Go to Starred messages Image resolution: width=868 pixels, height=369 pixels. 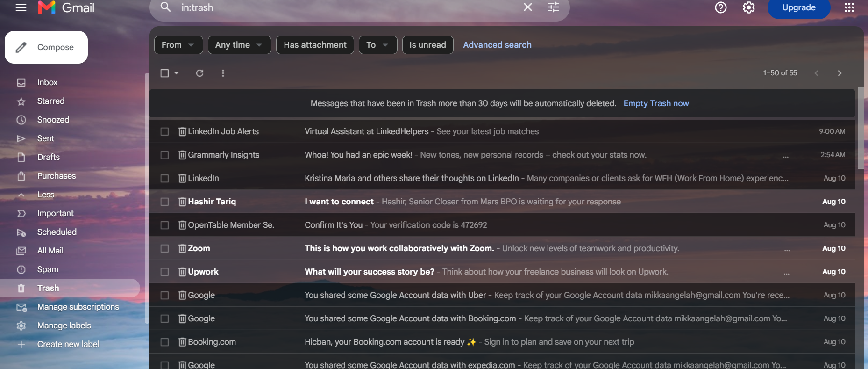(51, 101)
